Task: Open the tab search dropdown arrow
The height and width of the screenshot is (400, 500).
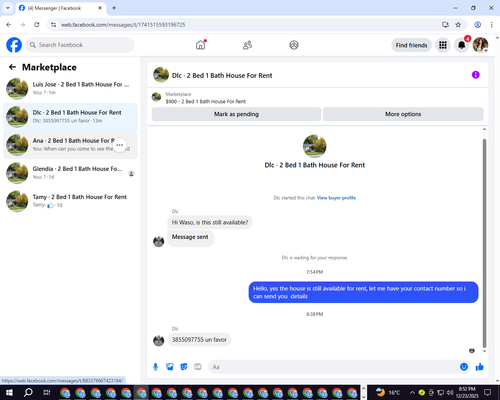Action: [x=7, y=8]
